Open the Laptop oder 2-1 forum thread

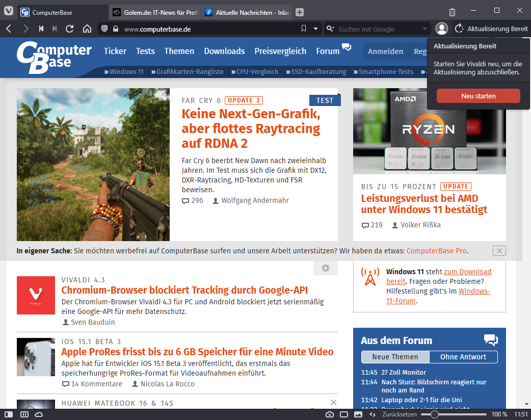click(x=421, y=400)
